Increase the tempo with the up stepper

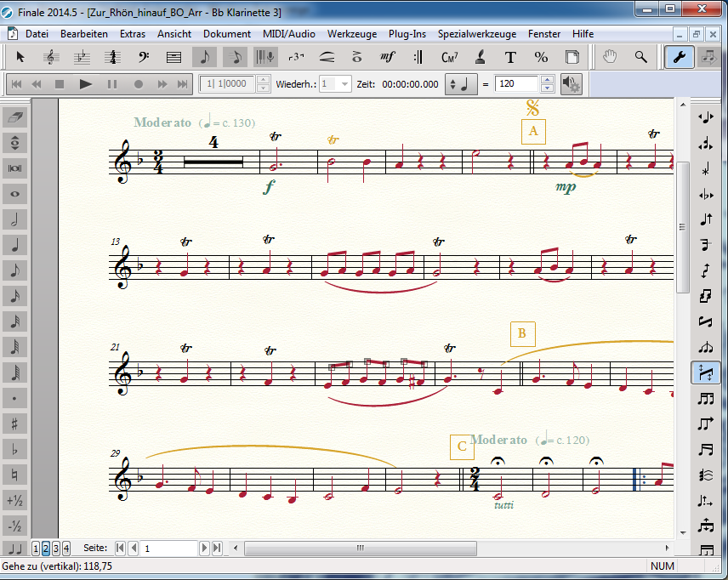click(547, 80)
